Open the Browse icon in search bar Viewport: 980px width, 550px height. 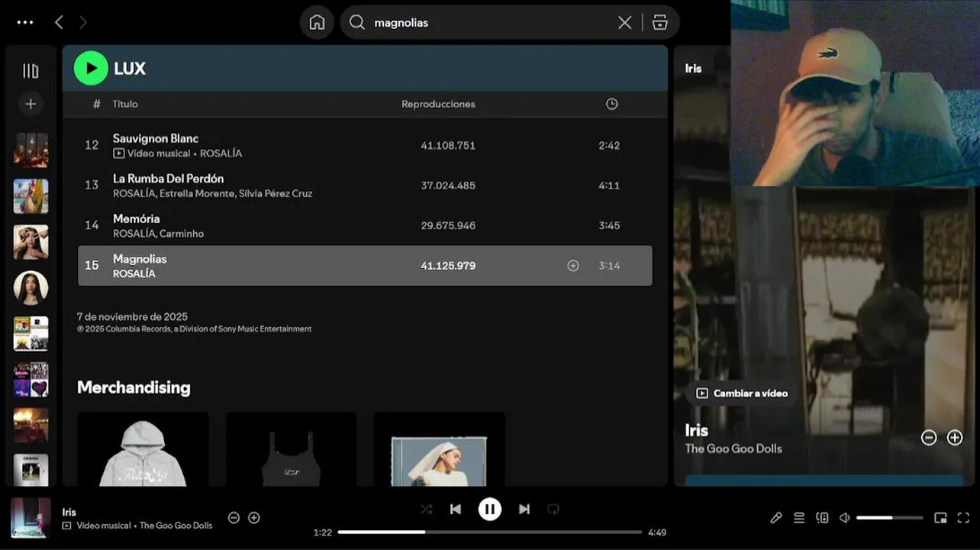click(x=660, y=22)
